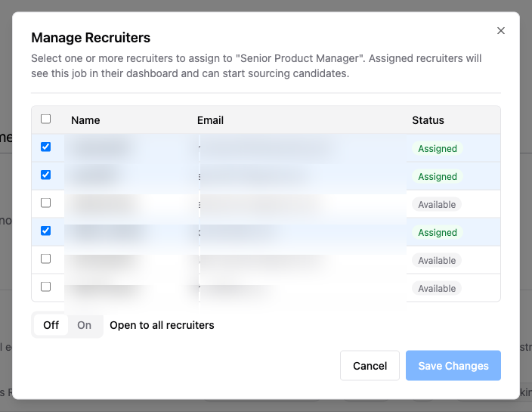Screen dimensions: 532x412
Task: Click the 'Open to all recruiters' label
Action: (162, 325)
